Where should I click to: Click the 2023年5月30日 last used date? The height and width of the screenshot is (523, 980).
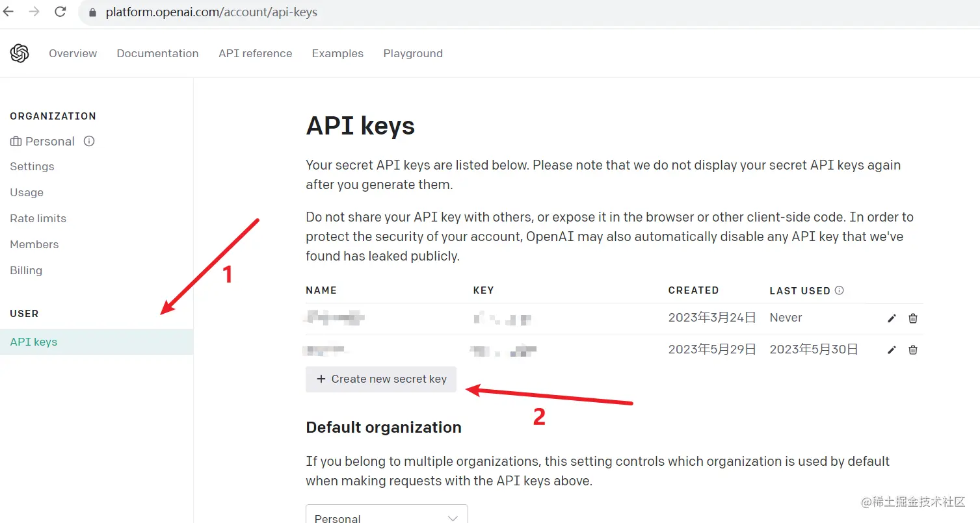coord(814,350)
